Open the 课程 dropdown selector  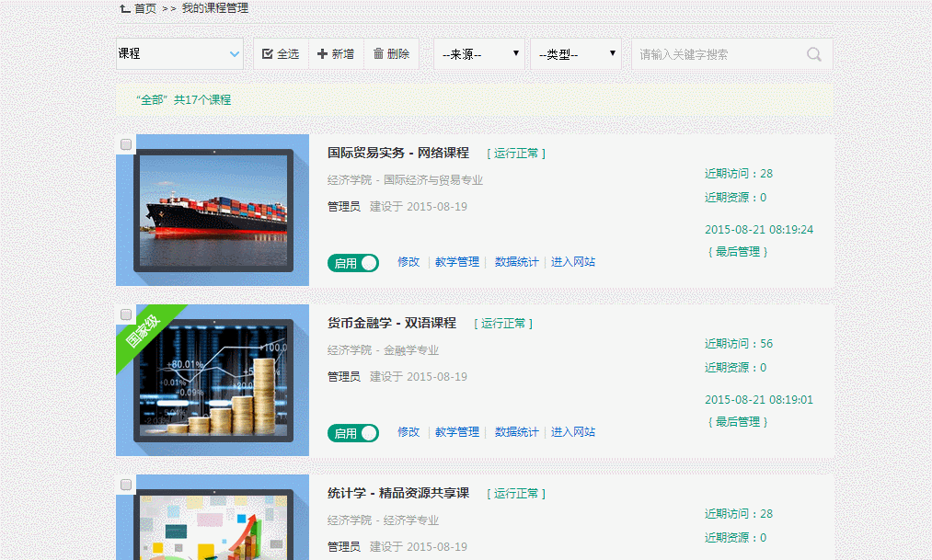pos(179,54)
